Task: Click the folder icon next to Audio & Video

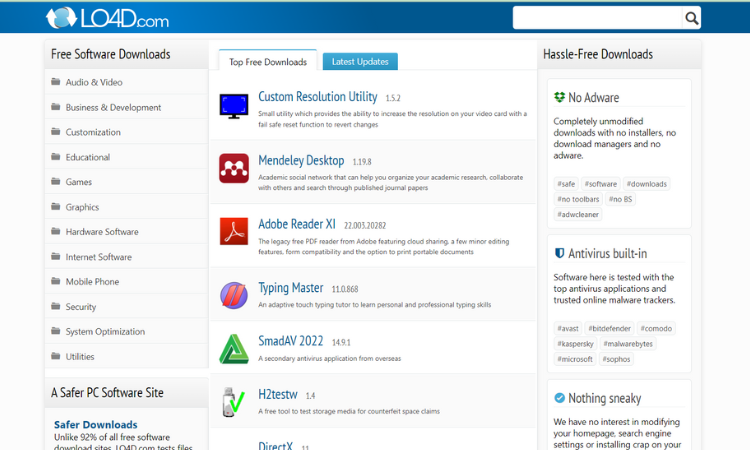Action: click(56, 81)
